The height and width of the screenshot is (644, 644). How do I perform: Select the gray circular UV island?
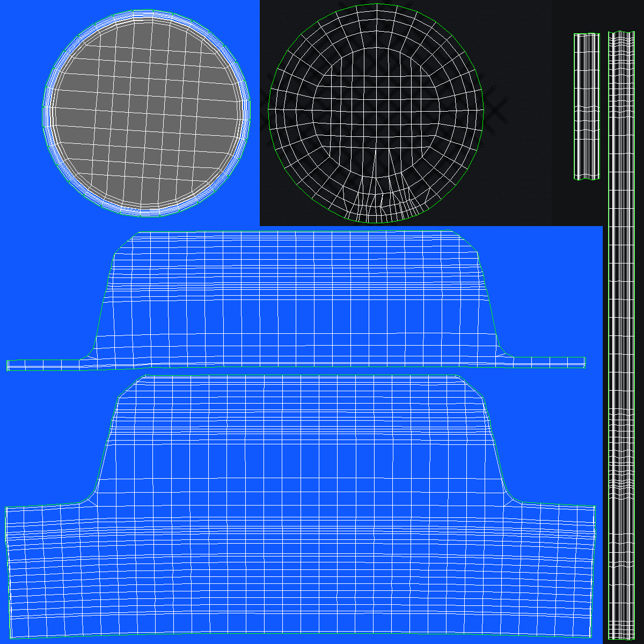146,113
